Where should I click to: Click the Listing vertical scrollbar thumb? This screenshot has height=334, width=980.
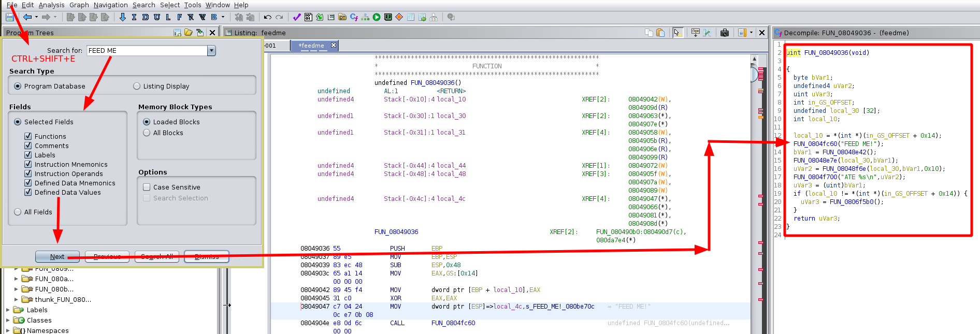(x=754, y=74)
